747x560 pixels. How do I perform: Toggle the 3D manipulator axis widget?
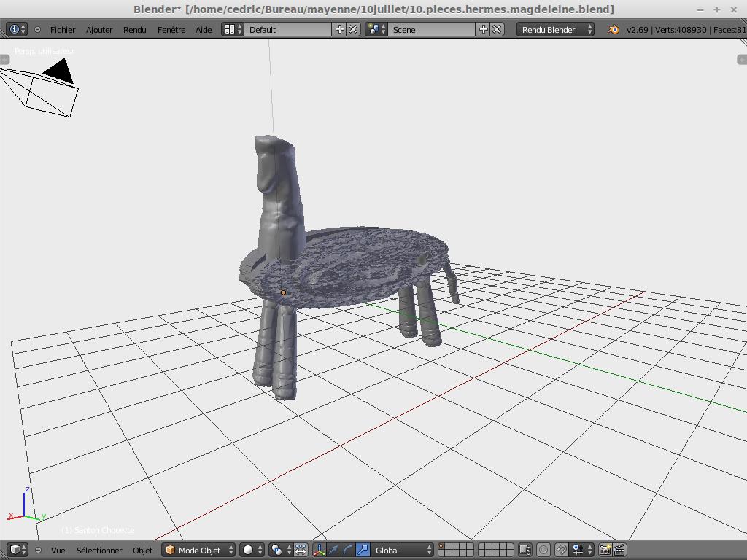(x=319, y=550)
